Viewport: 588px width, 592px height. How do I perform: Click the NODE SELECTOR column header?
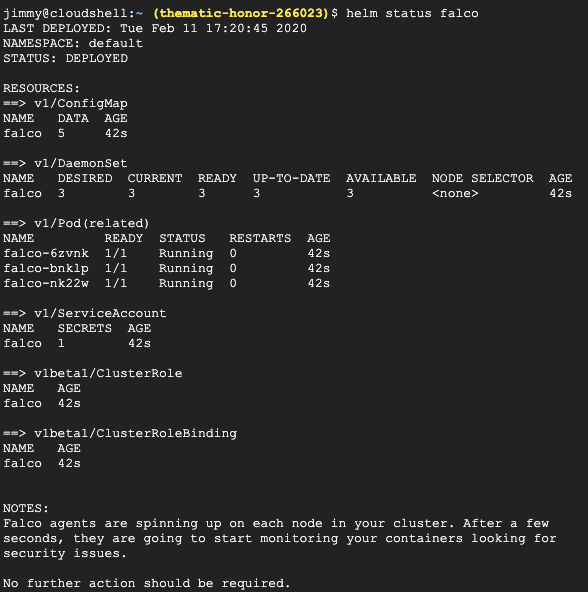click(x=483, y=178)
